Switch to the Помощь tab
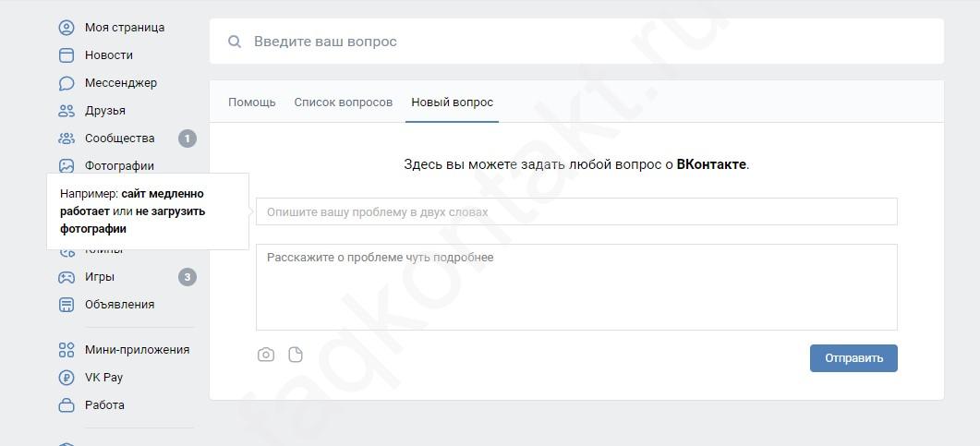 (x=252, y=102)
